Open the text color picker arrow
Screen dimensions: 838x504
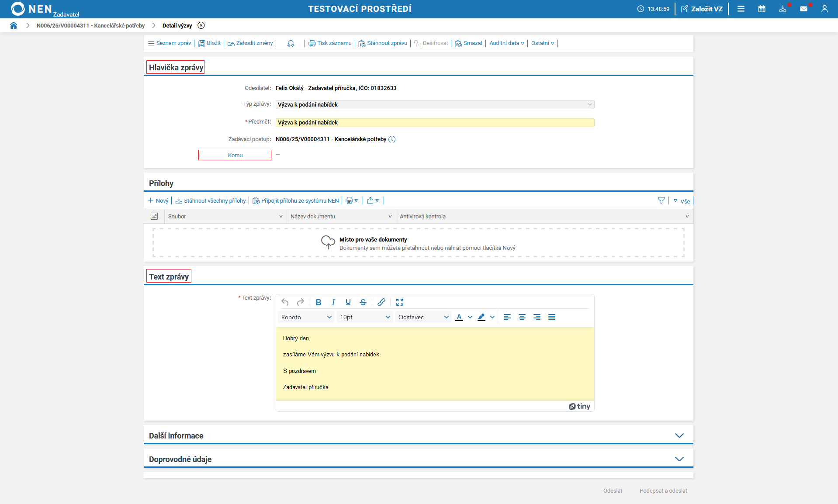tap(470, 318)
